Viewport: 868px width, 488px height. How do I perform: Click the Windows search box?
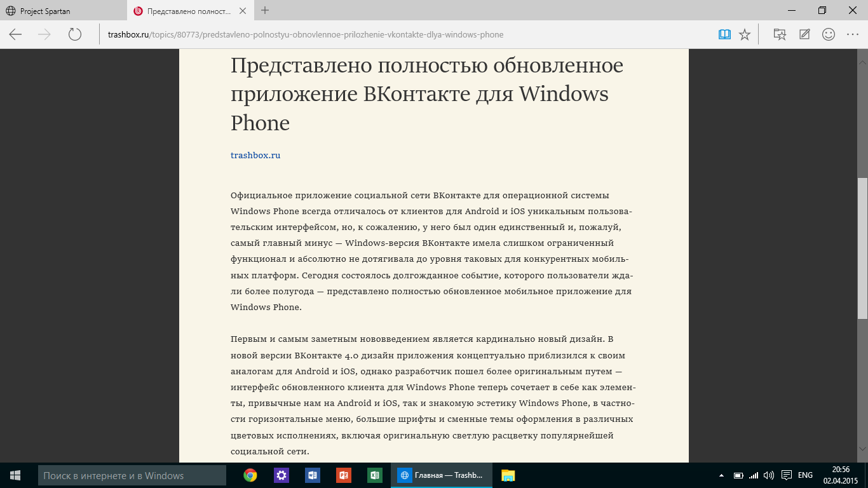pos(132,475)
